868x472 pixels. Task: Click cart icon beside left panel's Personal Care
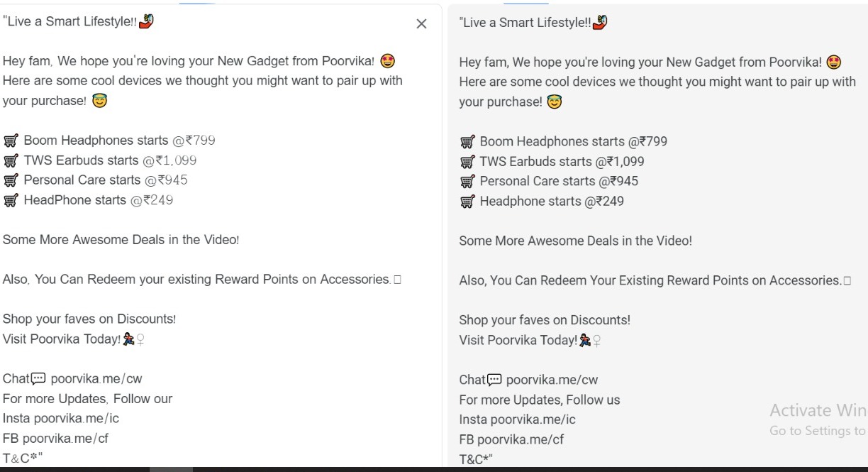(x=11, y=180)
